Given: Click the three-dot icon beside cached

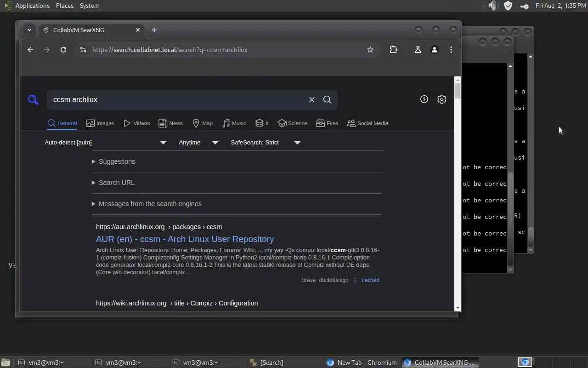Looking at the screenshot, I should coord(355,280).
